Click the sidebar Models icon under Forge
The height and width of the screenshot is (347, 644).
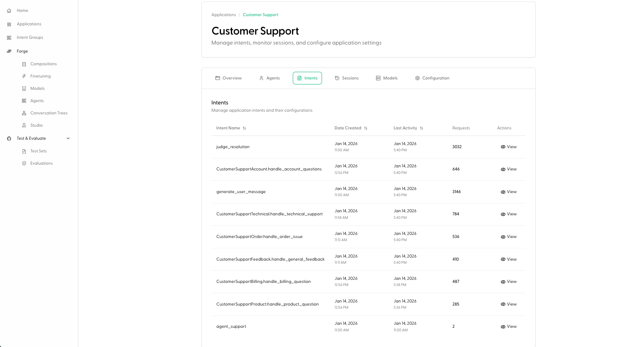[x=24, y=89]
